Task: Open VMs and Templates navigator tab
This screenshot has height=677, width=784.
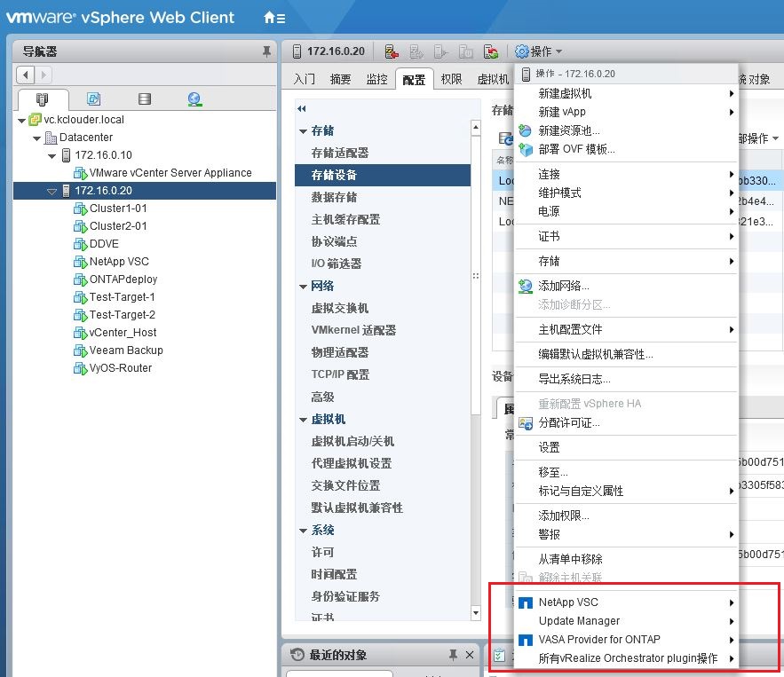Action: (93, 98)
